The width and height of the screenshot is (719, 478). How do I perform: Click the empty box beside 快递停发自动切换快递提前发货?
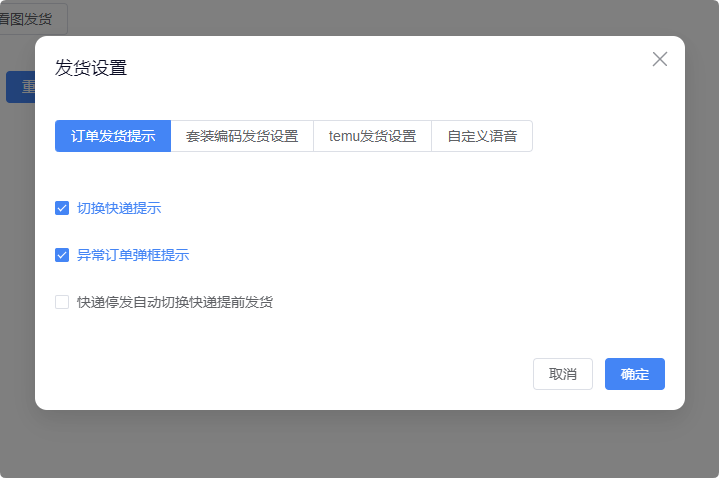62,302
